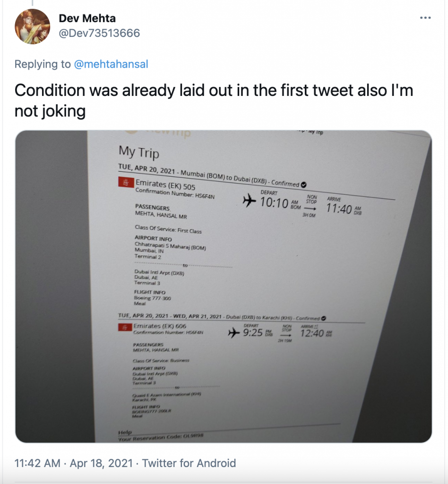Click the Twitter for Android source label
The image size is (448, 484).
[189, 463]
